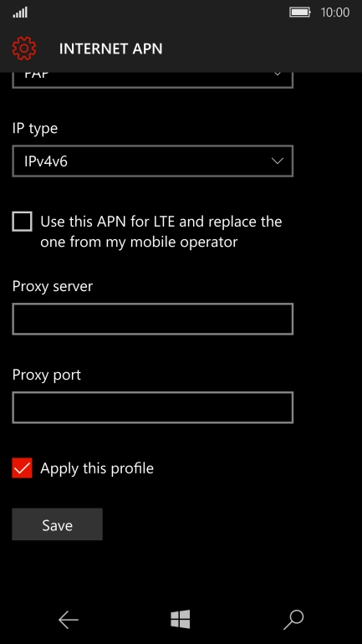Open the partially hidden PAP dropdown
Image resolution: width=362 pixels, height=644 pixels.
tap(153, 80)
